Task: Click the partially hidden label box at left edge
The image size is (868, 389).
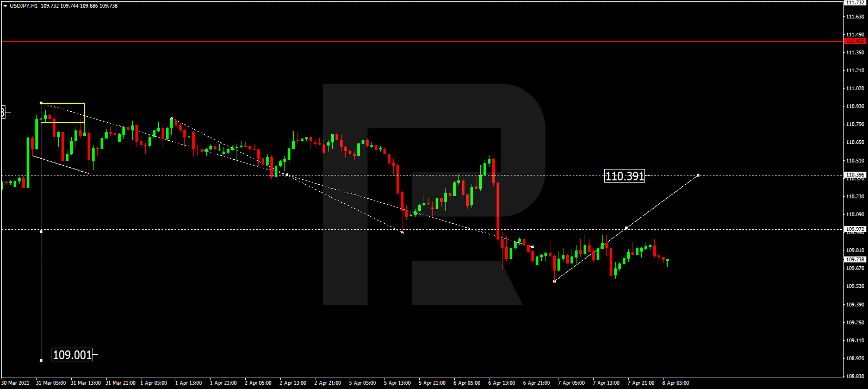Action: coord(3,112)
